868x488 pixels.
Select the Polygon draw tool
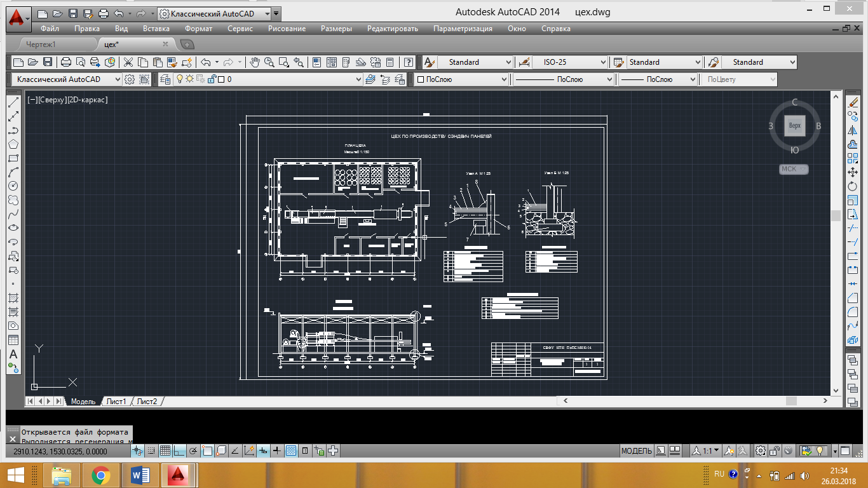13,144
